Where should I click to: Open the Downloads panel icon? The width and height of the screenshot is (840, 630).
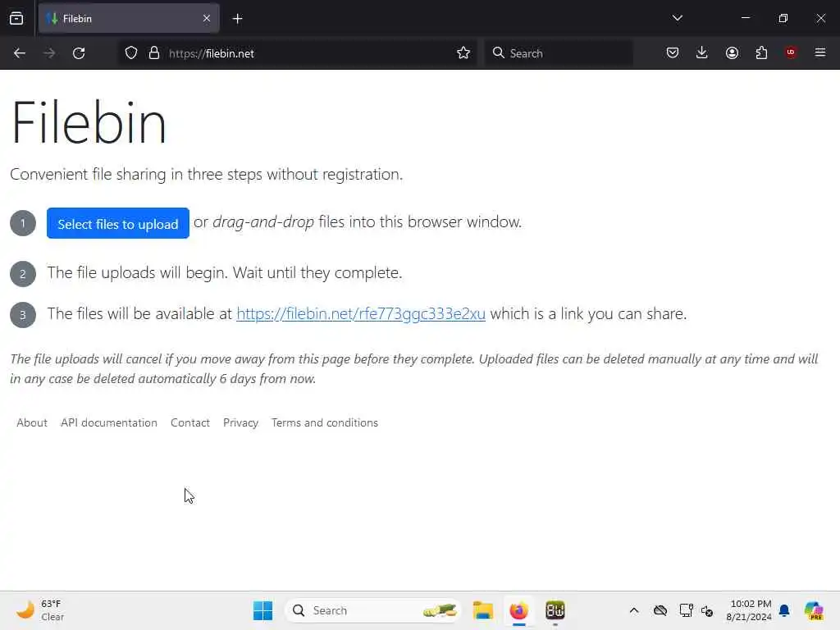coord(702,53)
